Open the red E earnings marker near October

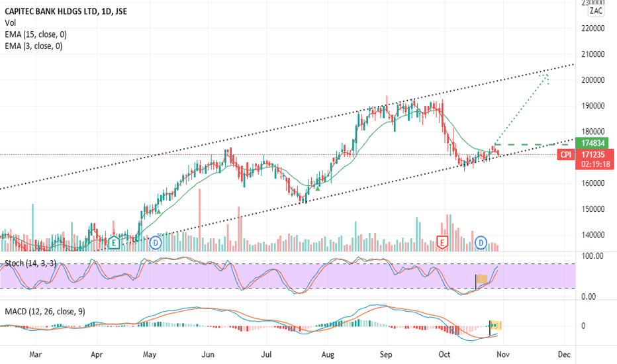pos(442,242)
